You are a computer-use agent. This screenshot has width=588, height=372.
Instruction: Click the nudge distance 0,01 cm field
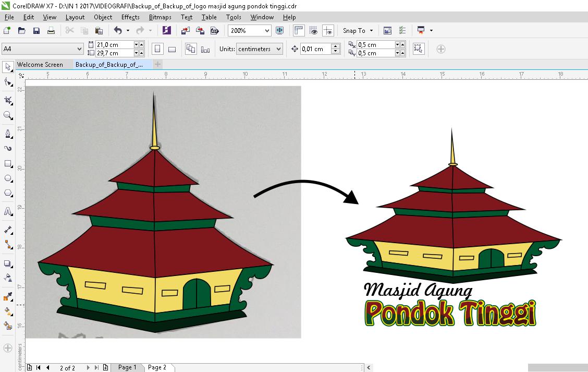315,49
